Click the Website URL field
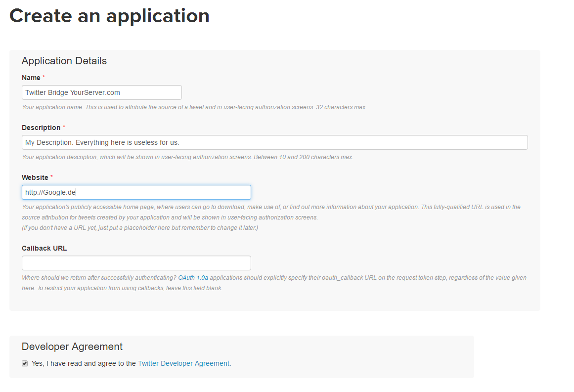This screenshot has height=392, width=574. (x=136, y=192)
